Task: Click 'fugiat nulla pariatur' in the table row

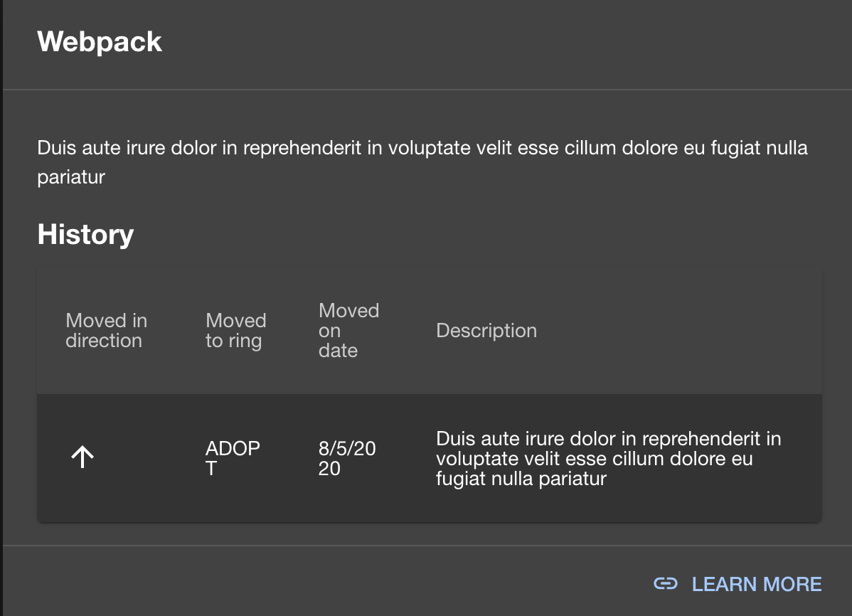Action: click(x=521, y=479)
